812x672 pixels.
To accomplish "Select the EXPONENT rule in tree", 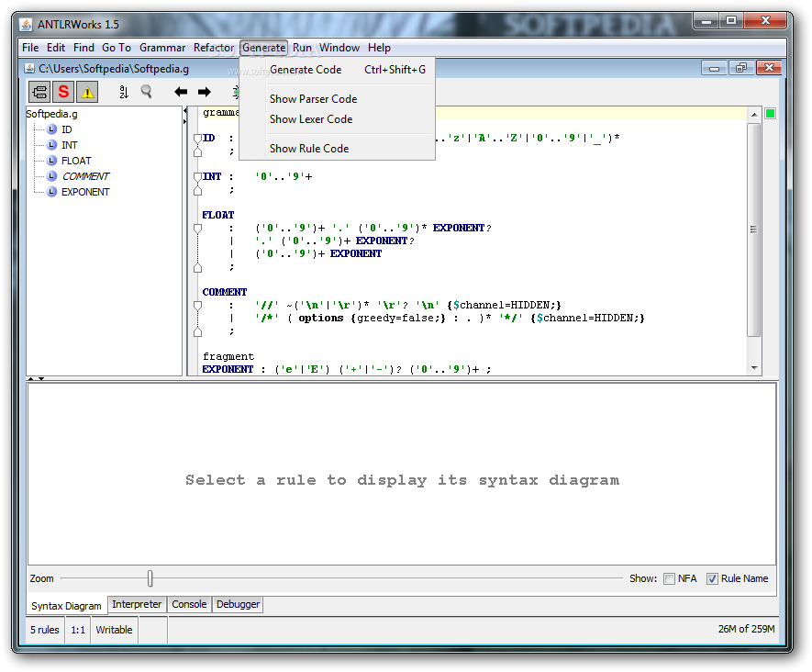I will pyautogui.click(x=85, y=192).
